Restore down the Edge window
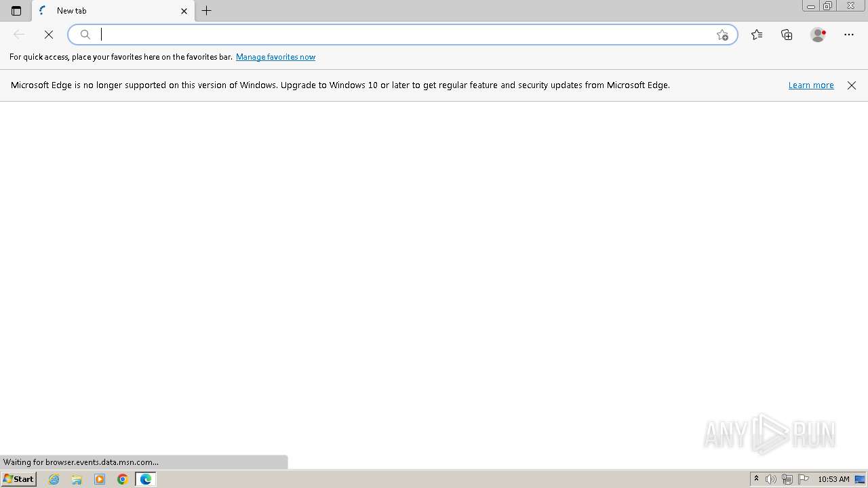 pyautogui.click(x=827, y=6)
